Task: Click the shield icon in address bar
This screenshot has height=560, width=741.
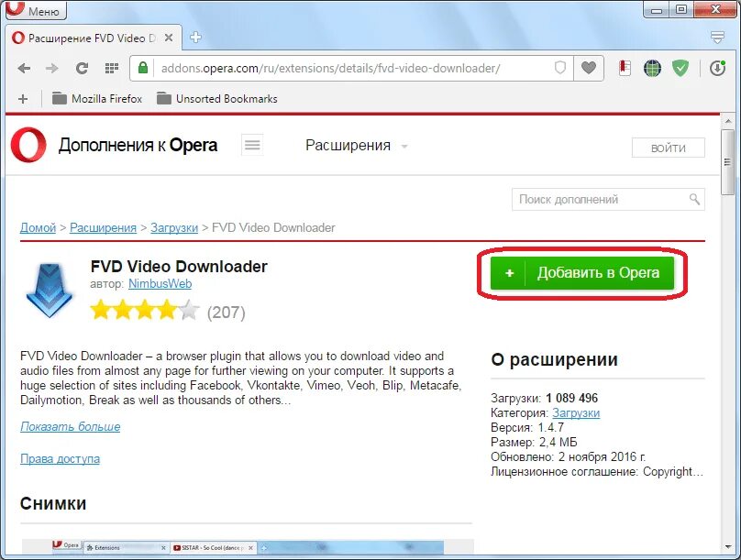Action: coord(560,68)
